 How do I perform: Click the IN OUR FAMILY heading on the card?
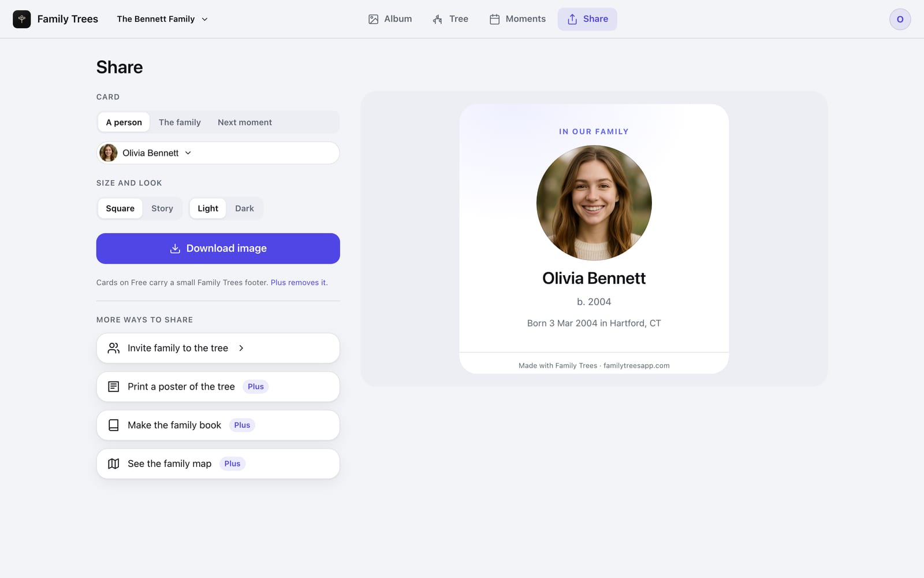[594, 132]
